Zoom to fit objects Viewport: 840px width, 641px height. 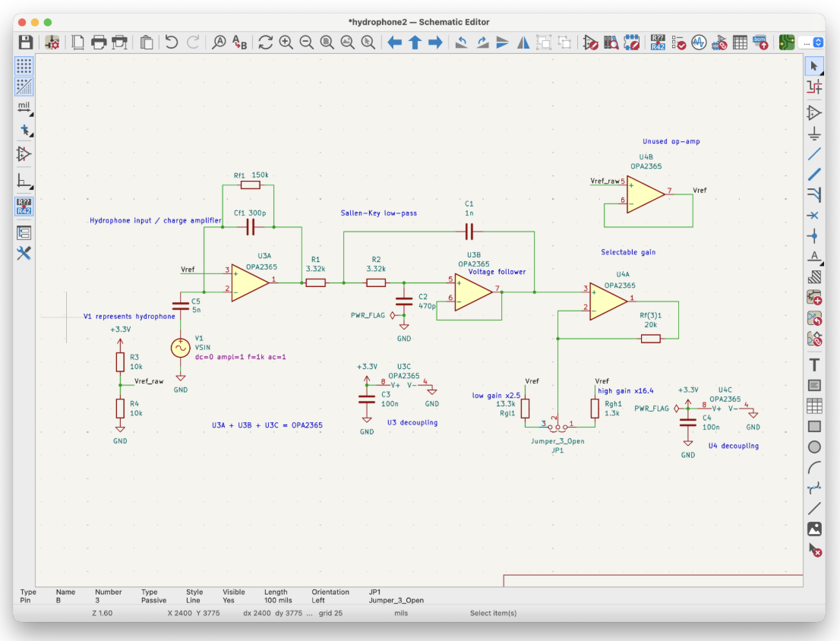pos(347,43)
